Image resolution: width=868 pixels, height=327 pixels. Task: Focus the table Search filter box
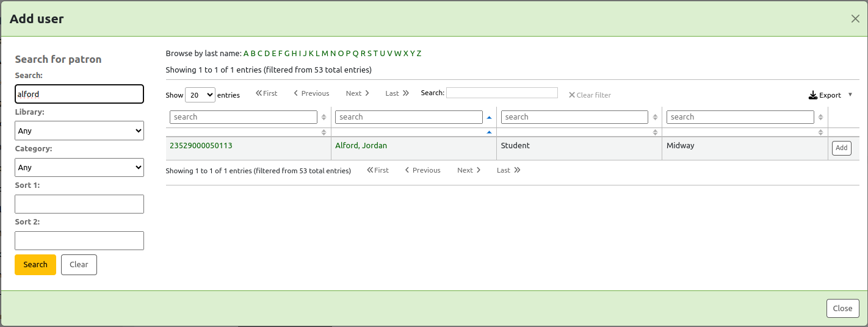[502, 93]
